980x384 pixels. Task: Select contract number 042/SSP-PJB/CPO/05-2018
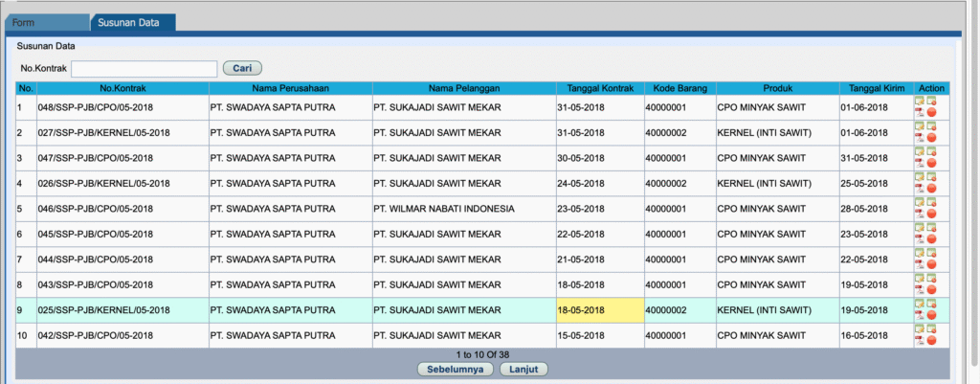[x=96, y=335]
